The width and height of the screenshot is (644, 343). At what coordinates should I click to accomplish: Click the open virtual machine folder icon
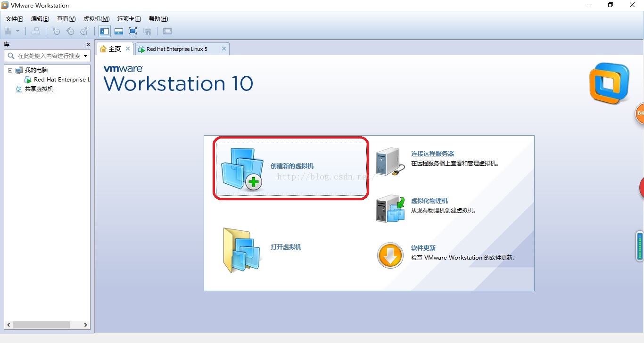click(x=242, y=250)
